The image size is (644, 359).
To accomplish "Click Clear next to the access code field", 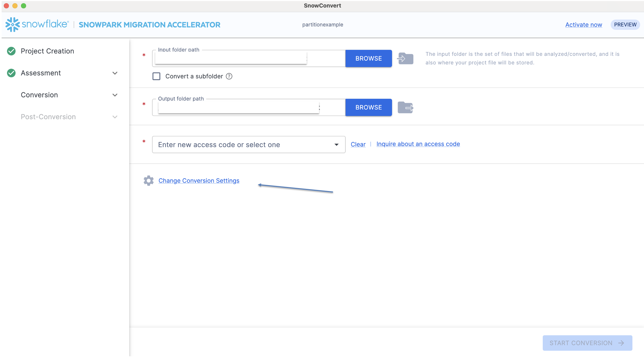I will click(358, 144).
